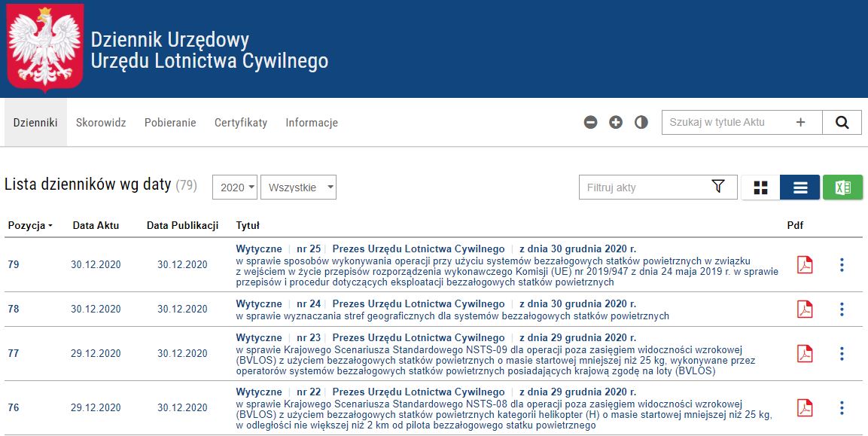The image size is (868, 436).
Task: Click Data Aktu 30.12.2020 in row 79
Action: coord(96,265)
